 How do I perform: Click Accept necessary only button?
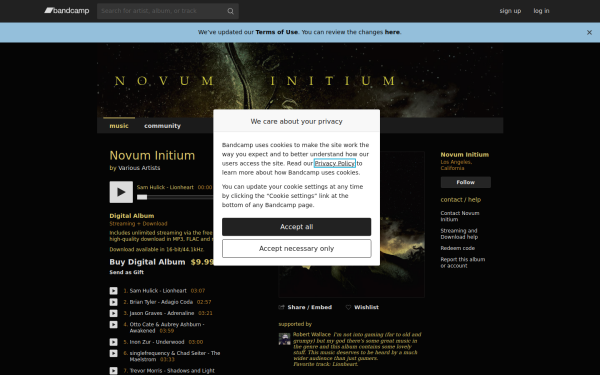point(297,249)
